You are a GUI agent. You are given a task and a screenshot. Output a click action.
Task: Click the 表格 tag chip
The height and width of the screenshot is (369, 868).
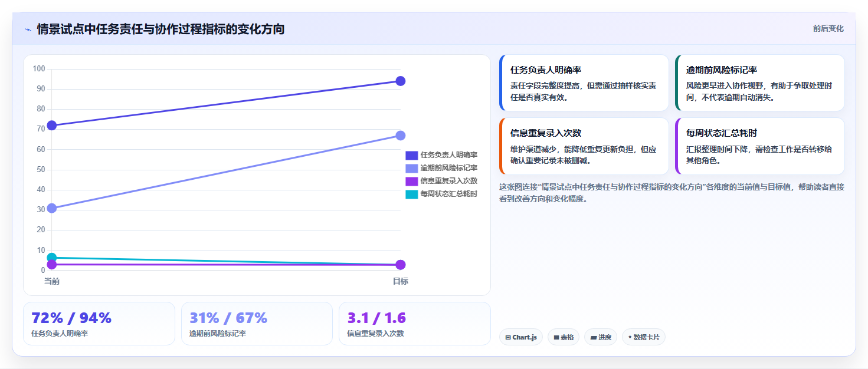click(564, 337)
